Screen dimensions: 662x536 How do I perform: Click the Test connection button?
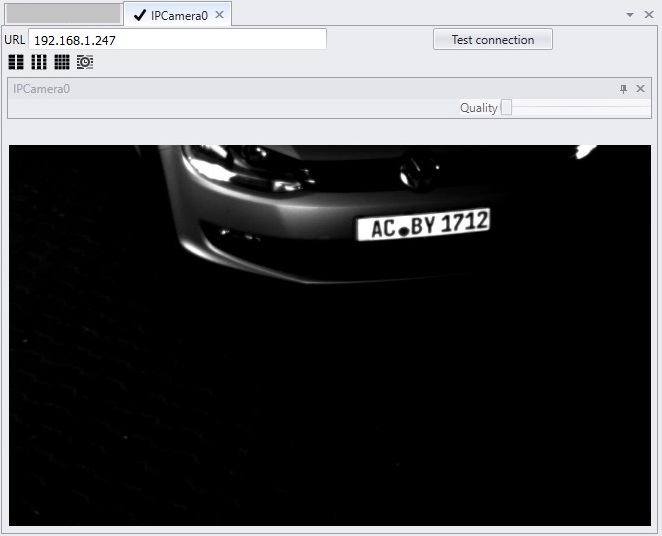click(493, 39)
